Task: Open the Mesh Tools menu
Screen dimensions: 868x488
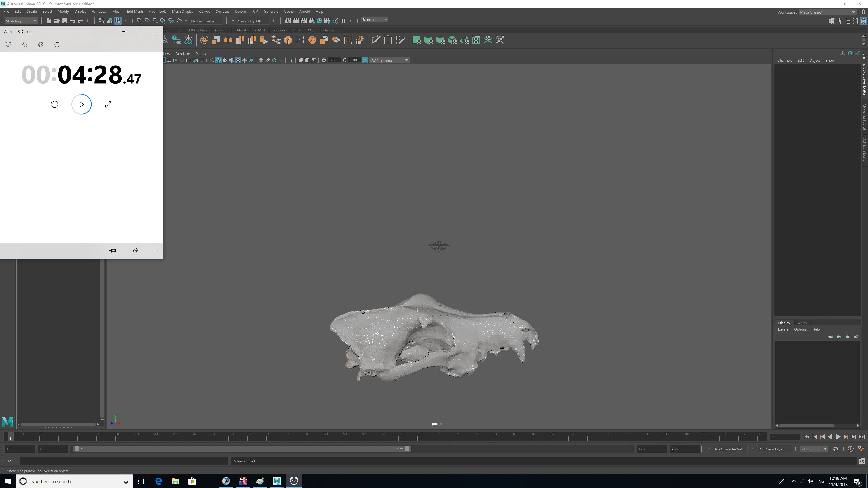Action: click(157, 12)
